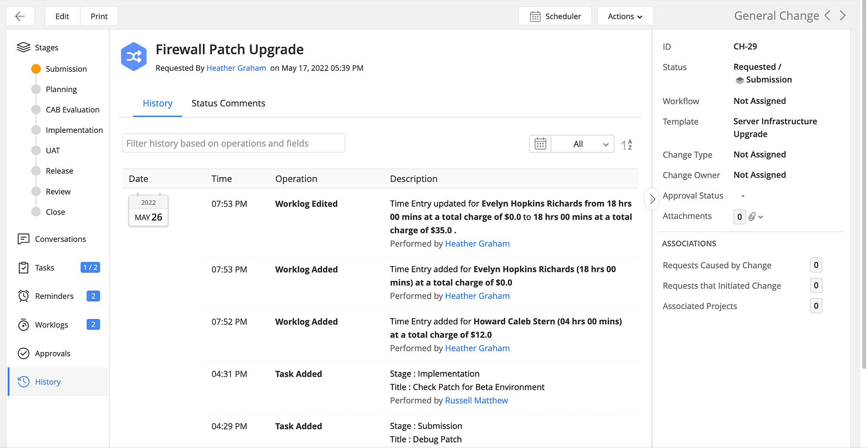The image size is (868, 448).
Task: Open Worklogs in the sidebar
Action: pos(51,325)
